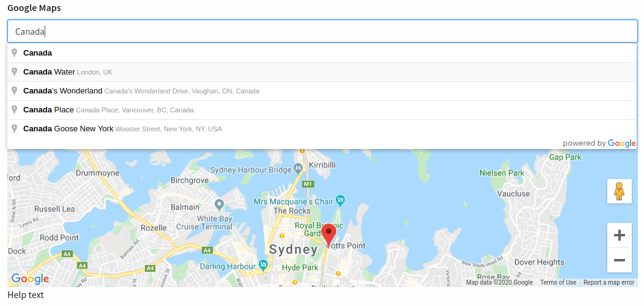Screen dimensions: 644x306
Task: Click the pin icon beside Canada Water
Action: pyautogui.click(x=15, y=72)
